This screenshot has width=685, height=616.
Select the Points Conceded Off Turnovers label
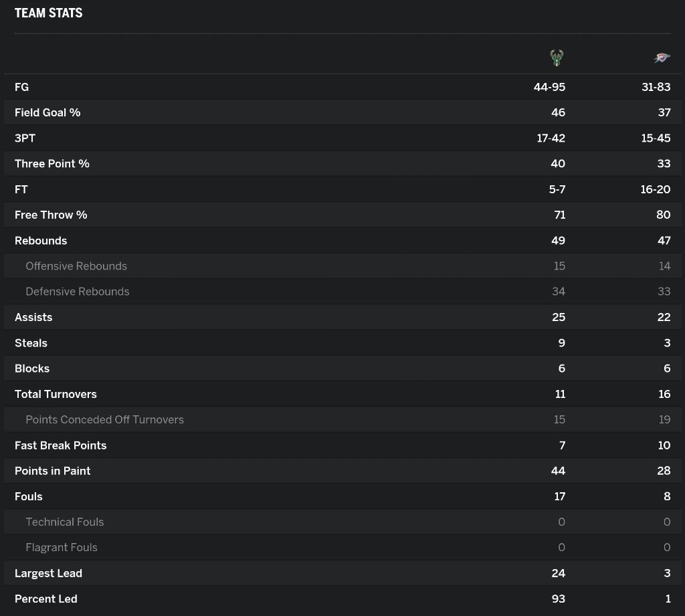(104, 420)
